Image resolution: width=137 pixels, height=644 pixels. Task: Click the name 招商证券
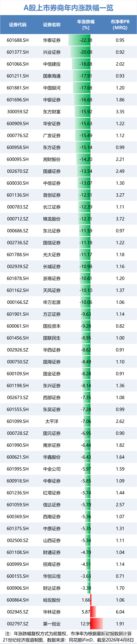(52, 564)
